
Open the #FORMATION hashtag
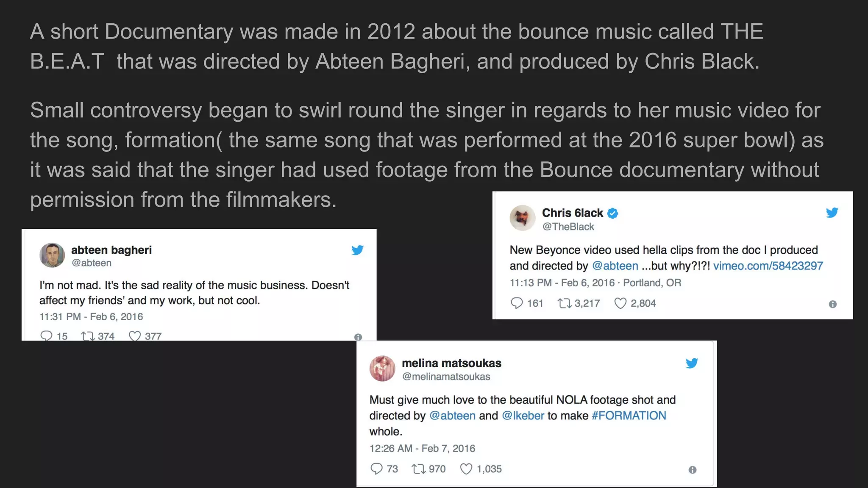(x=629, y=416)
